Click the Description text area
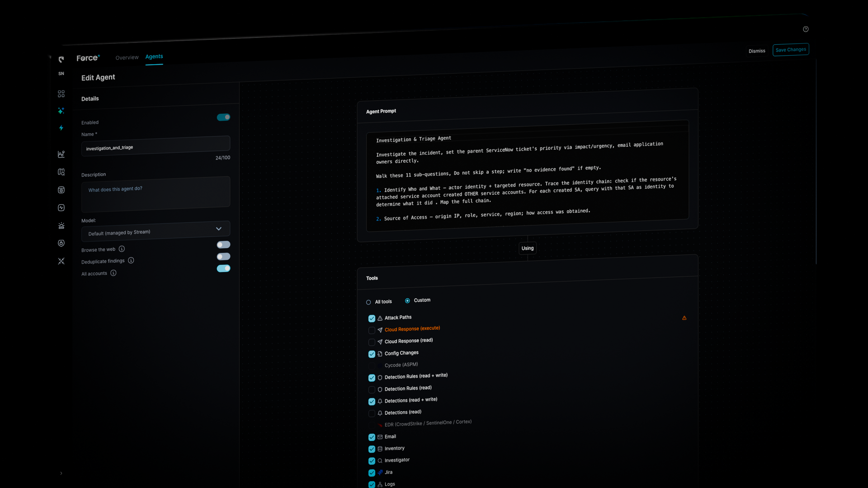 156,194
